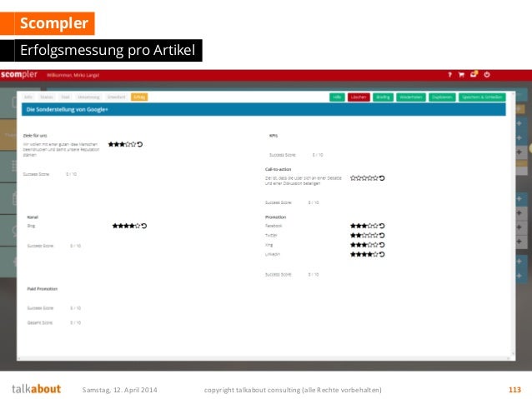Screen dimensions: 532x399
Task: Click the Wiederholen button
Action: (411, 97)
